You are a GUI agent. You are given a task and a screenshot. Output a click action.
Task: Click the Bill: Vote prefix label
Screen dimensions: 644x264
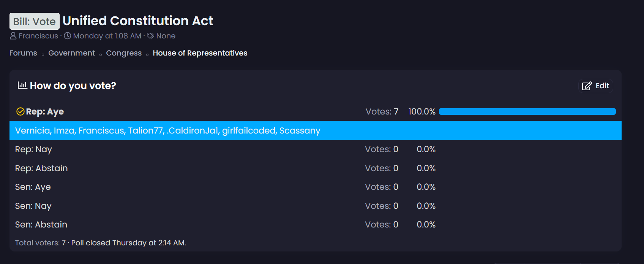point(35,21)
